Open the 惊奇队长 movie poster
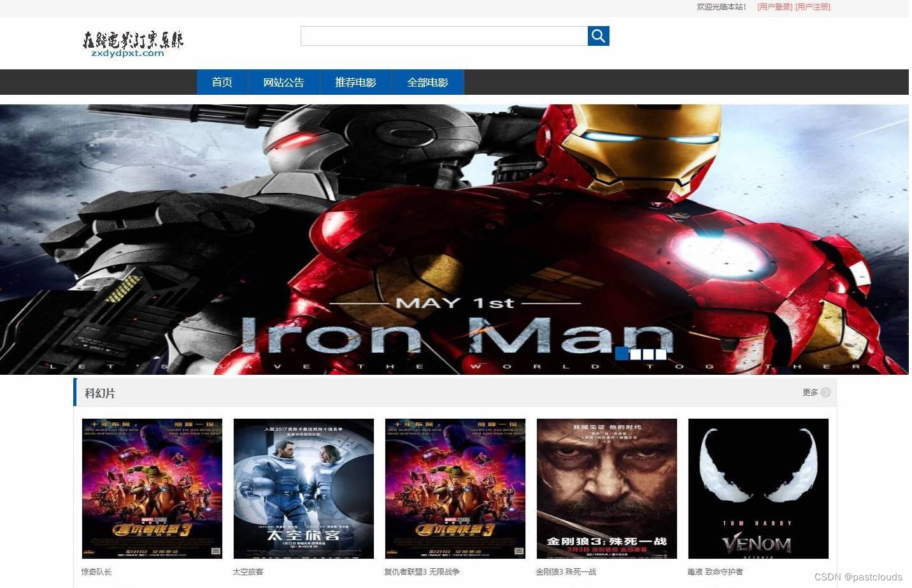 tap(152, 487)
